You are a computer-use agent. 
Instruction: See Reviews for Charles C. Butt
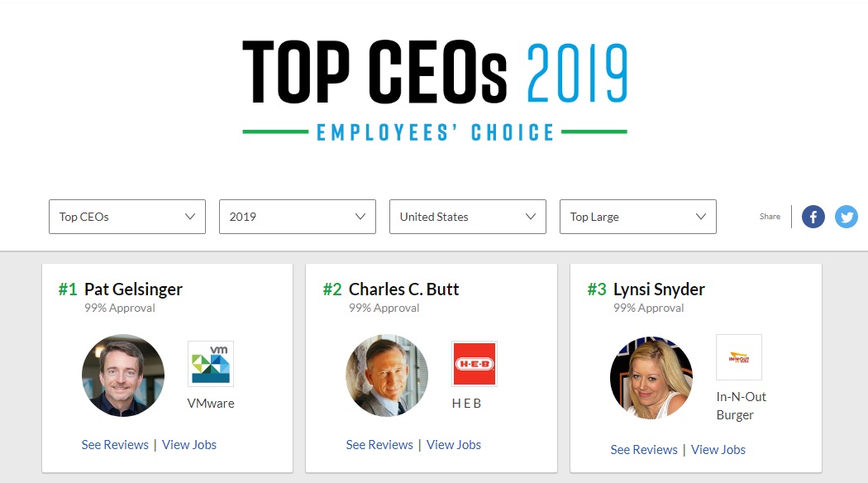[x=379, y=445]
